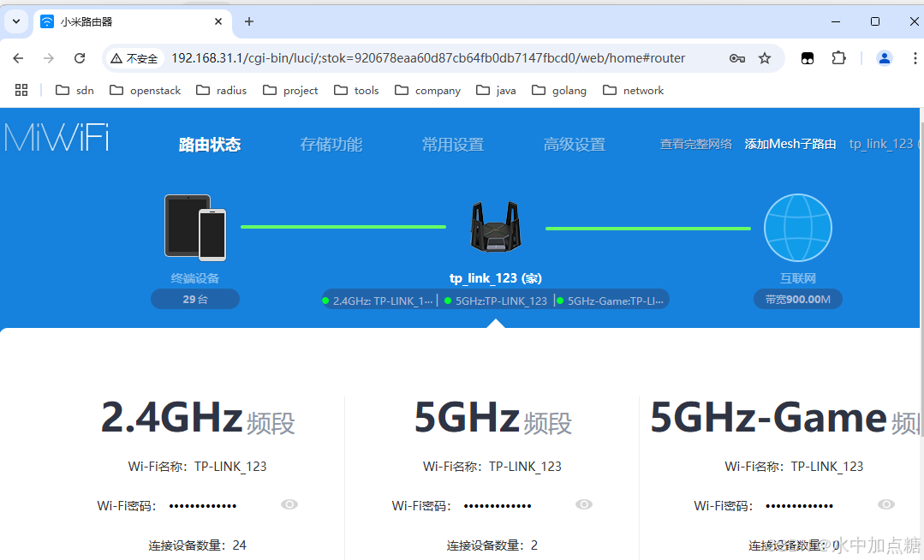Viewport: 924px width, 560px height.
Task: Click the 5GHz-Game:TP-LI… status entry
Action: click(610, 301)
